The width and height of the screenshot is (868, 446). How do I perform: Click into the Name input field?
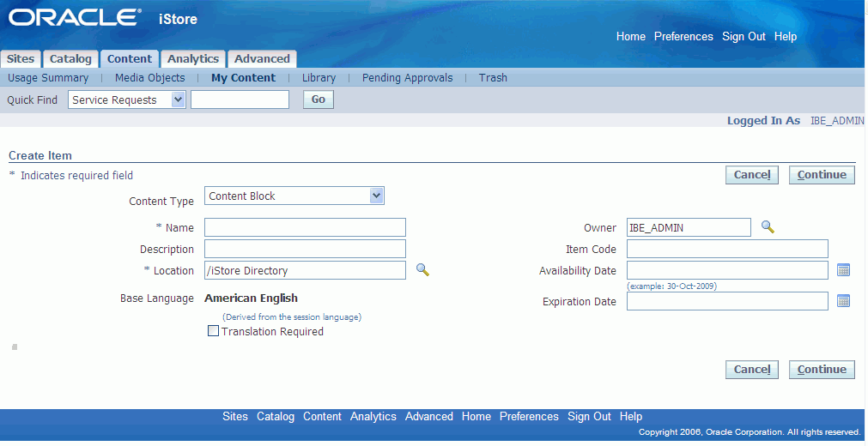coord(305,227)
